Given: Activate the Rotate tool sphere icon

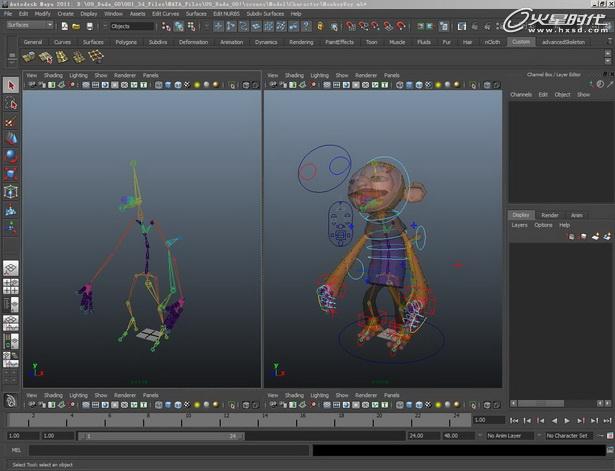Looking at the screenshot, I should click(11, 156).
